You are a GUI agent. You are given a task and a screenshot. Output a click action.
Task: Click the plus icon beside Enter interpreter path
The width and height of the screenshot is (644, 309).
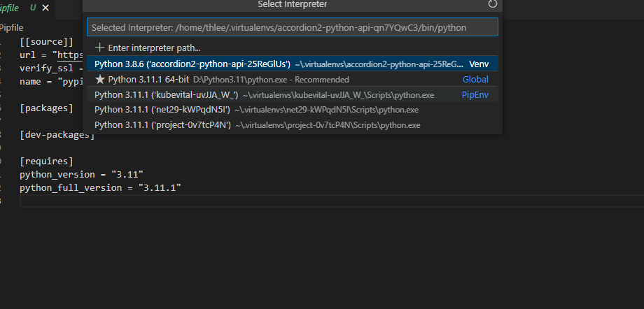coord(99,48)
